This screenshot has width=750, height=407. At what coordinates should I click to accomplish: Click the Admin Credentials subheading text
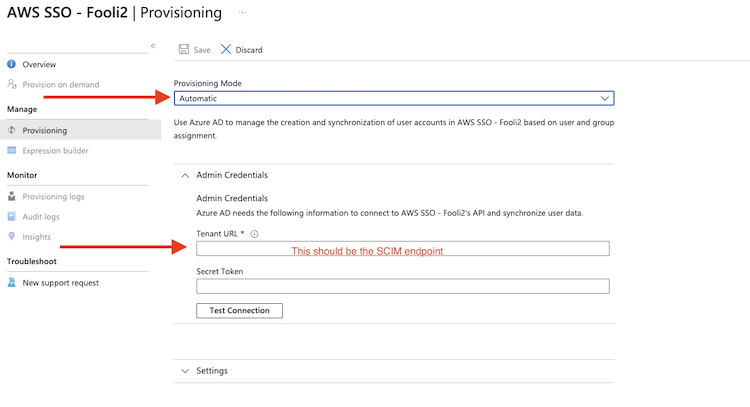coord(232,198)
